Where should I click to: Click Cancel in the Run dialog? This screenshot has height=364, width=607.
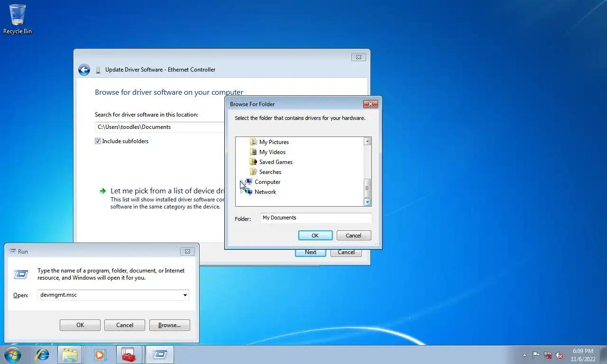click(x=125, y=325)
